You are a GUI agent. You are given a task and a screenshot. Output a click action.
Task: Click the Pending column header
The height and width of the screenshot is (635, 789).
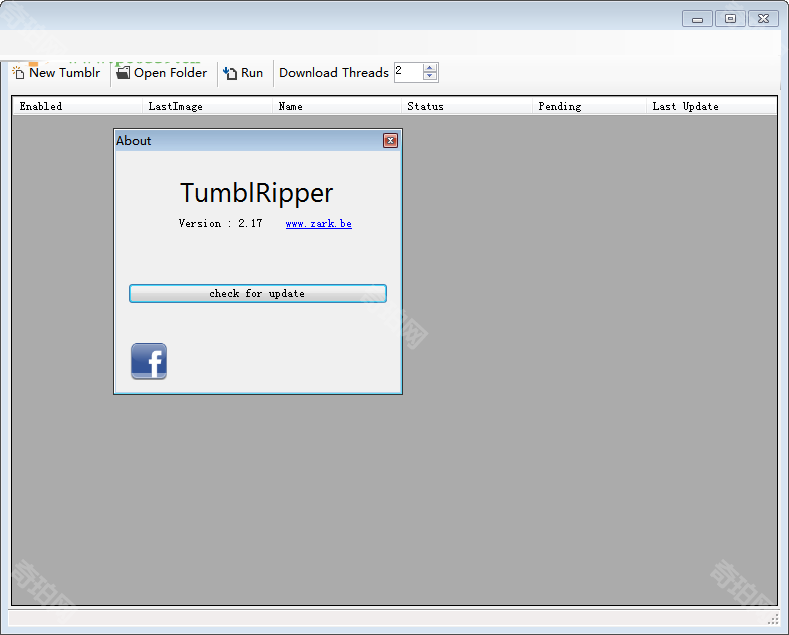[x=589, y=106]
